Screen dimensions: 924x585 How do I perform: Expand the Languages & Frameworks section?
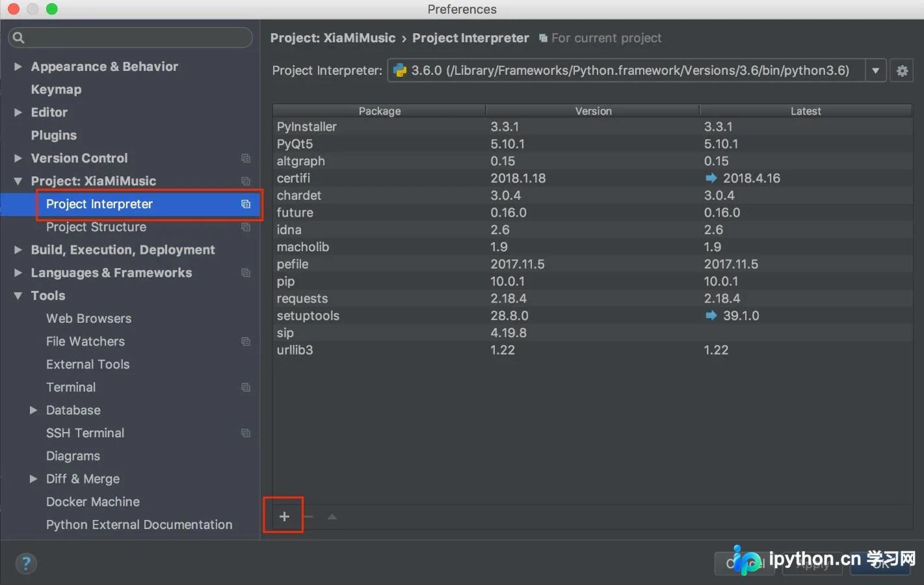(x=18, y=273)
